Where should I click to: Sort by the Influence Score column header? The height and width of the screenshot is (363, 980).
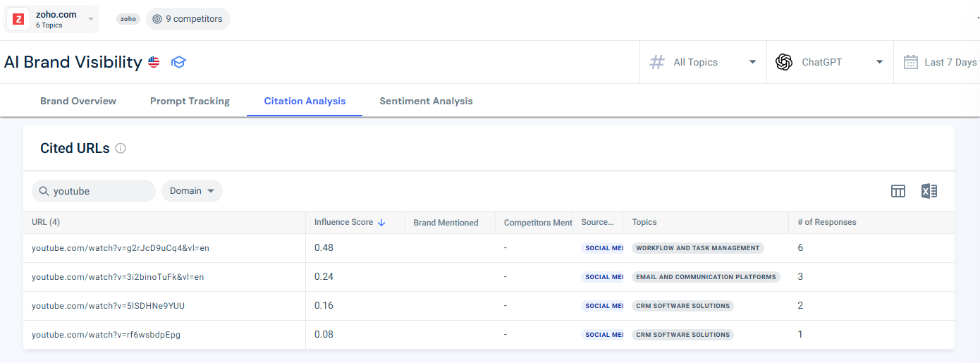pyautogui.click(x=343, y=222)
